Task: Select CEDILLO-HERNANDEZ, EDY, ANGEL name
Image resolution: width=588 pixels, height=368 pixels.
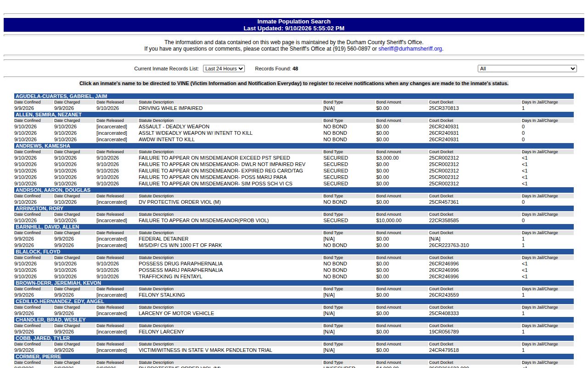Action: [x=60, y=301]
